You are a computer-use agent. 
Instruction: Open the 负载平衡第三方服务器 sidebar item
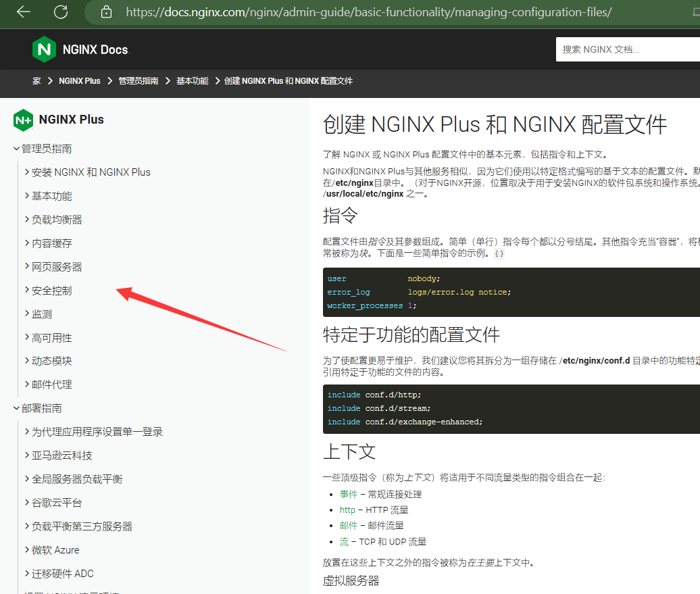tap(82, 526)
